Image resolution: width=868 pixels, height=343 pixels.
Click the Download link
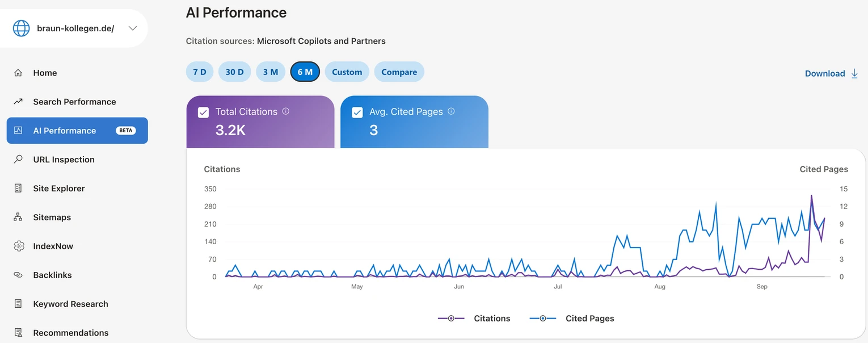tap(825, 73)
